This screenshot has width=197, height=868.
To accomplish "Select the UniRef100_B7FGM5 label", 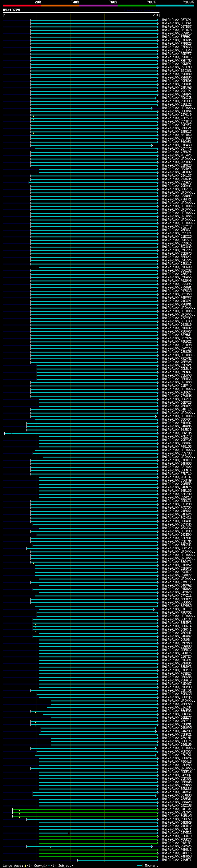I will [x=177, y=40].
